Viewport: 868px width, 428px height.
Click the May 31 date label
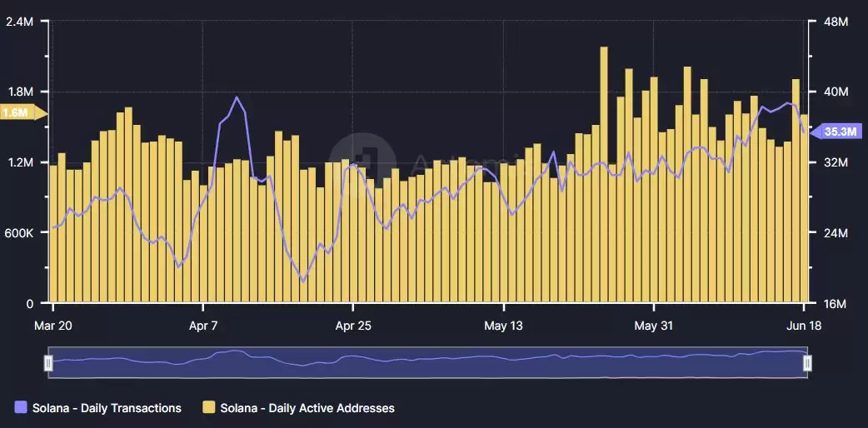654,326
